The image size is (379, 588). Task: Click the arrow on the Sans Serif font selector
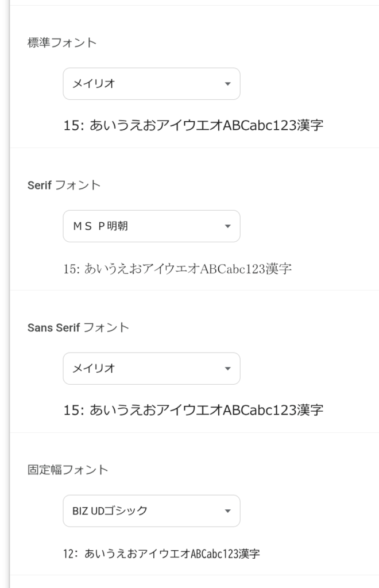tap(227, 369)
